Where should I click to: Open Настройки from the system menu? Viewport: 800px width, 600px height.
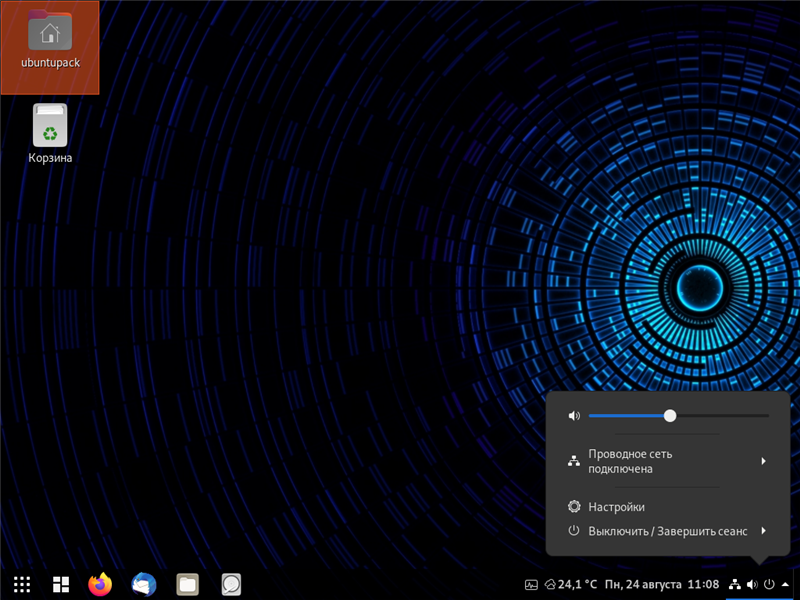coord(667,507)
